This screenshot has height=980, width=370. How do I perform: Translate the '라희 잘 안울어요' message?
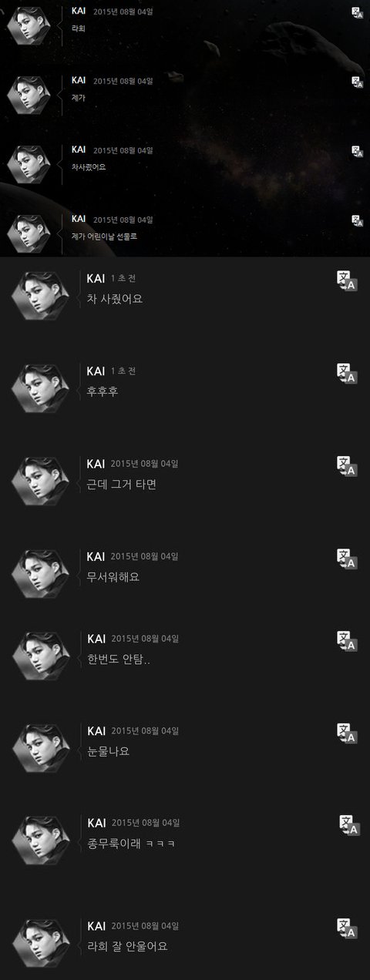[347, 928]
